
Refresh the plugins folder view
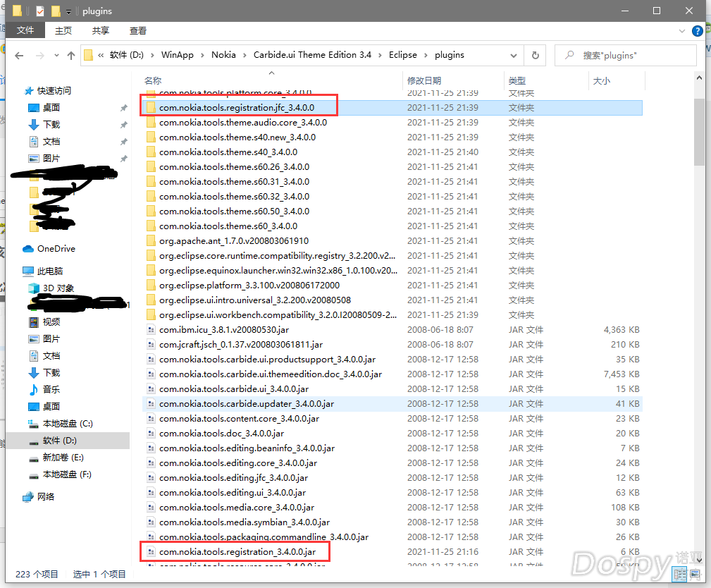click(x=535, y=56)
